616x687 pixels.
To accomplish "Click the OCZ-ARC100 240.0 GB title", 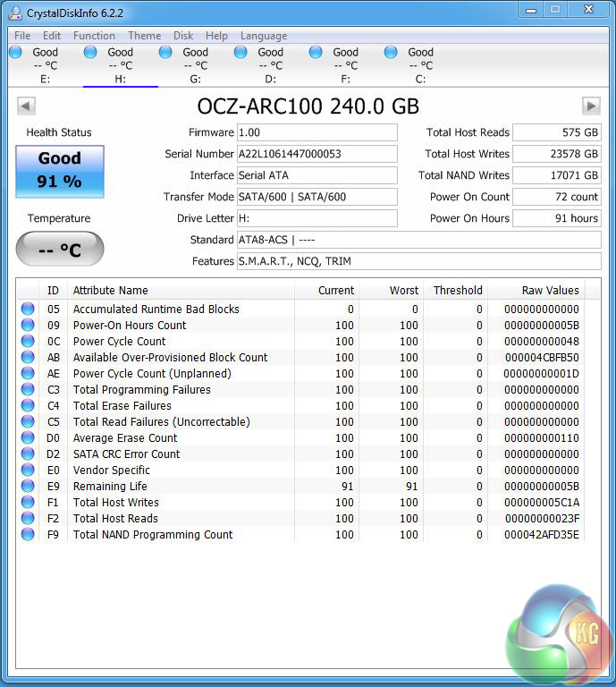I will click(308, 106).
